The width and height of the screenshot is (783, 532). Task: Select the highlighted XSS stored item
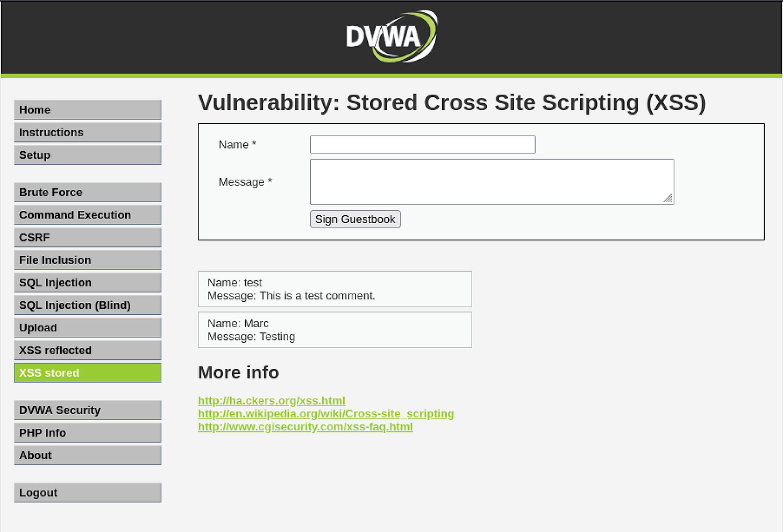point(88,373)
